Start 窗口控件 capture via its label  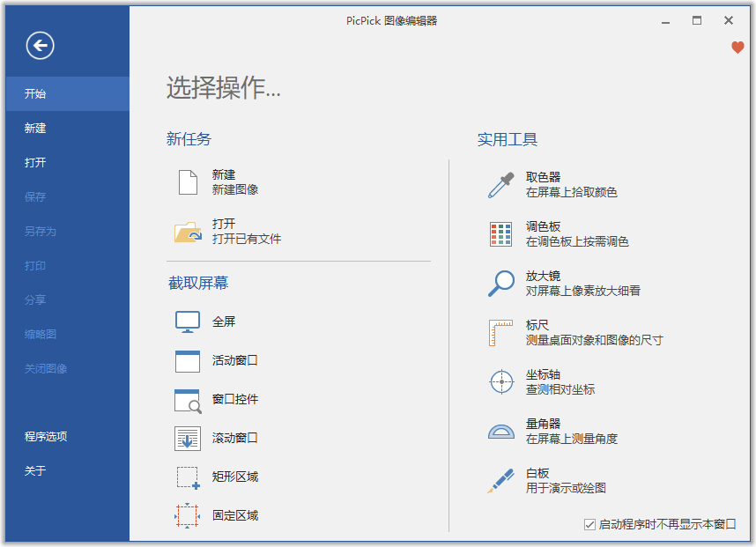tap(235, 399)
